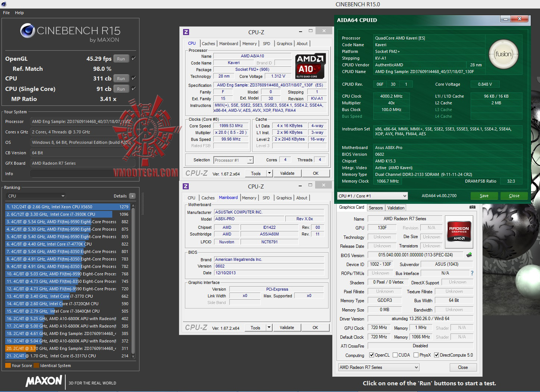Open the File menu

tap(6, 13)
